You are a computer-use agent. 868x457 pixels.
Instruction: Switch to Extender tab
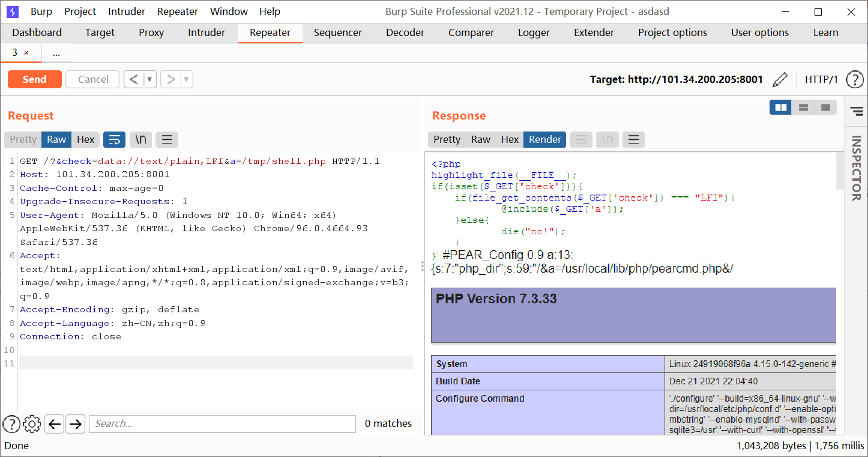tap(594, 32)
